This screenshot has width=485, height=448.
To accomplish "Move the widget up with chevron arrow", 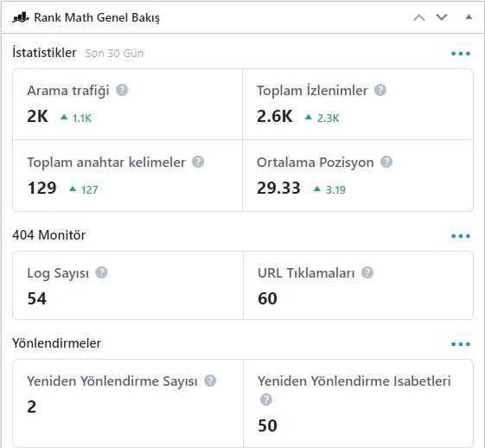I will pyautogui.click(x=419, y=17).
